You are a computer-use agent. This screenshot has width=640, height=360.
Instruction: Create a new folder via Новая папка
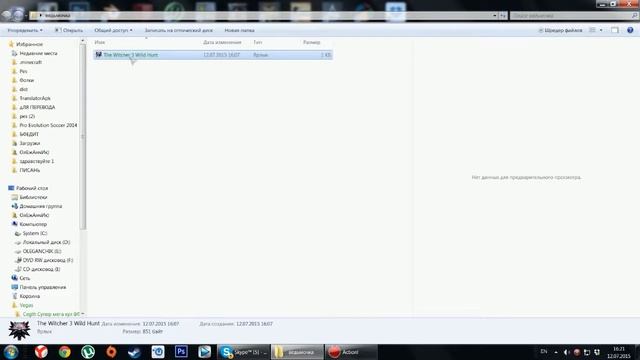[x=239, y=30]
